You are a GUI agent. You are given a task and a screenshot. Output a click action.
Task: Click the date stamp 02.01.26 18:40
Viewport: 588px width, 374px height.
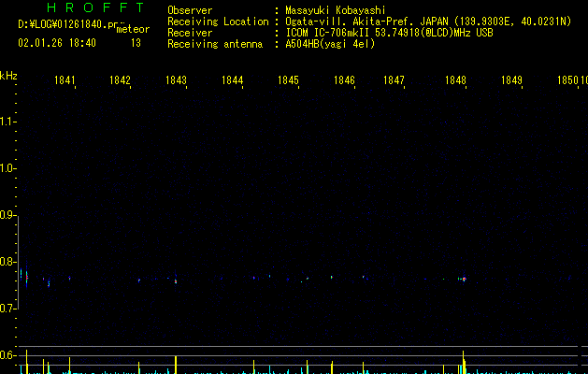click(x=57, y=43)
